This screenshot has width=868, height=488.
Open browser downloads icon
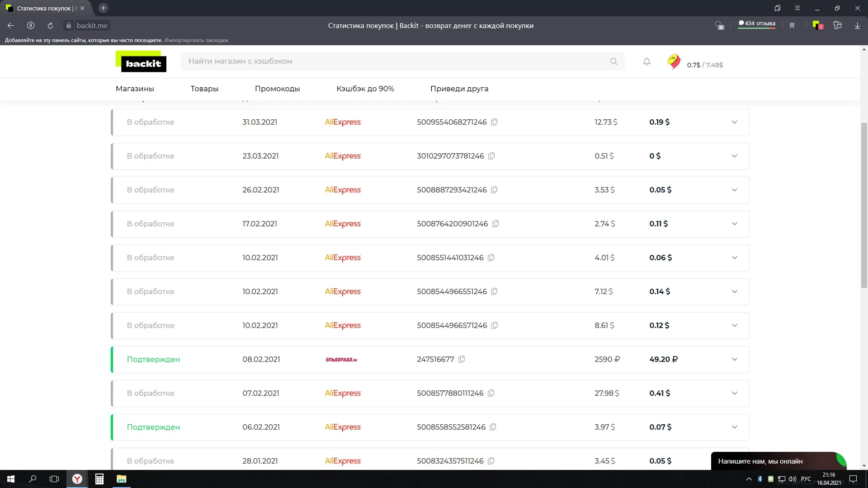click(x=857, y=26)
